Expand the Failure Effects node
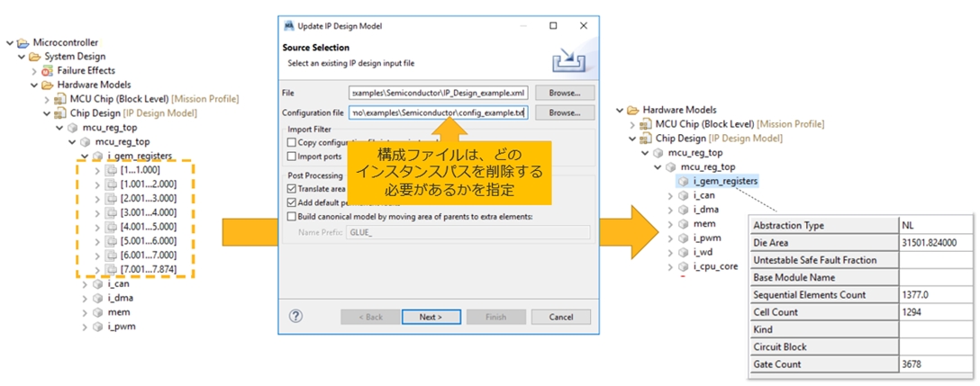Image resolution: width=980 pixels, height=386 pixels. click(34, 70)
